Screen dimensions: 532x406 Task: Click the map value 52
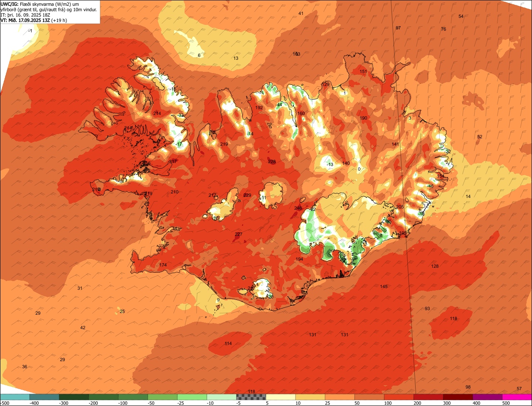point(480,137)
